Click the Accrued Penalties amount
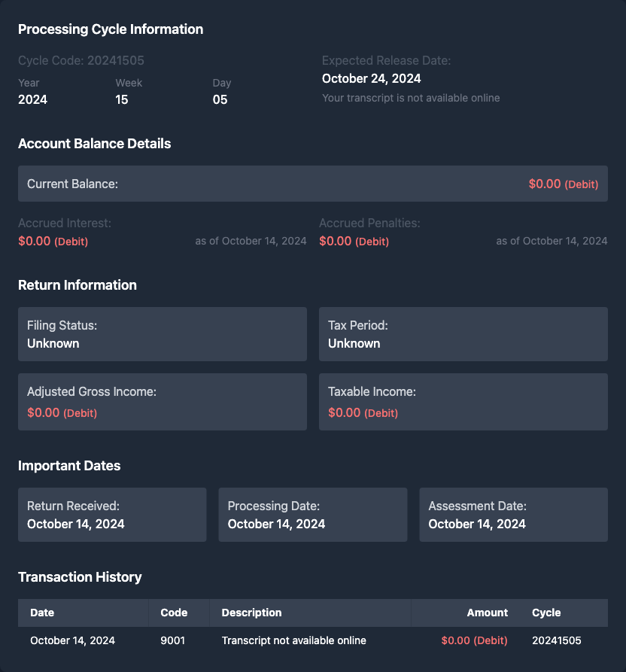 (354, 242)
